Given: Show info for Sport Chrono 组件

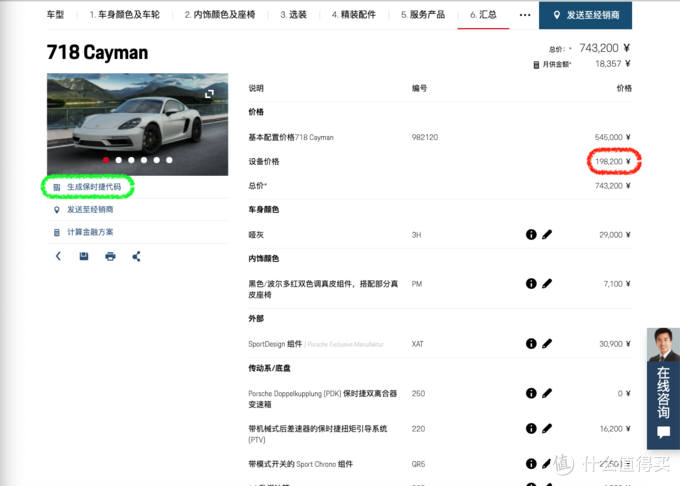Looking at the screenshot, I should click(x=531, y=463).
